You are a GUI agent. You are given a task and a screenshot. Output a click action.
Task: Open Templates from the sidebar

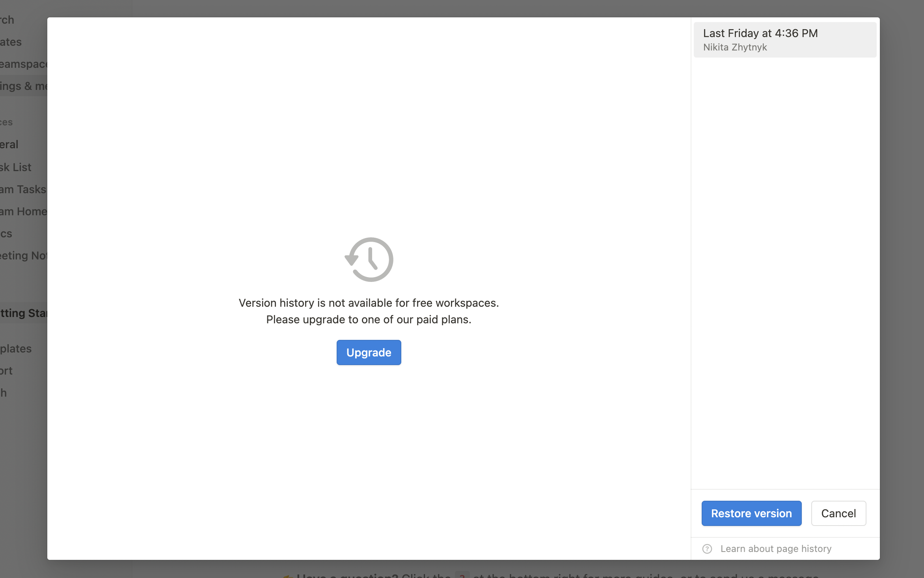coord(16,349)
